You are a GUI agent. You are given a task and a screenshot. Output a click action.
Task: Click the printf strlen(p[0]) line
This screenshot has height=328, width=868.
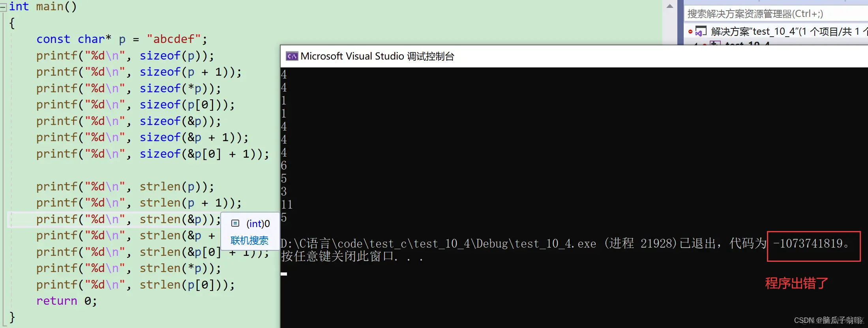coord(135,285)
